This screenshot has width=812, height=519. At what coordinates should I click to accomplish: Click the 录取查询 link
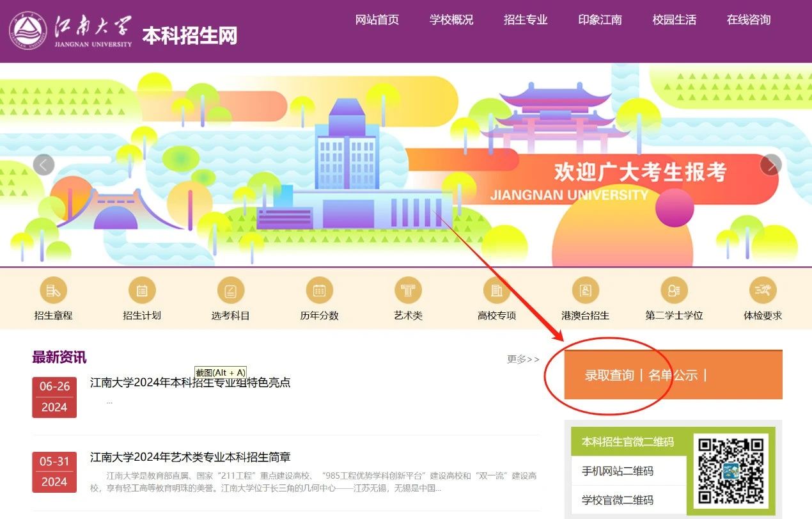pos(609,376)
